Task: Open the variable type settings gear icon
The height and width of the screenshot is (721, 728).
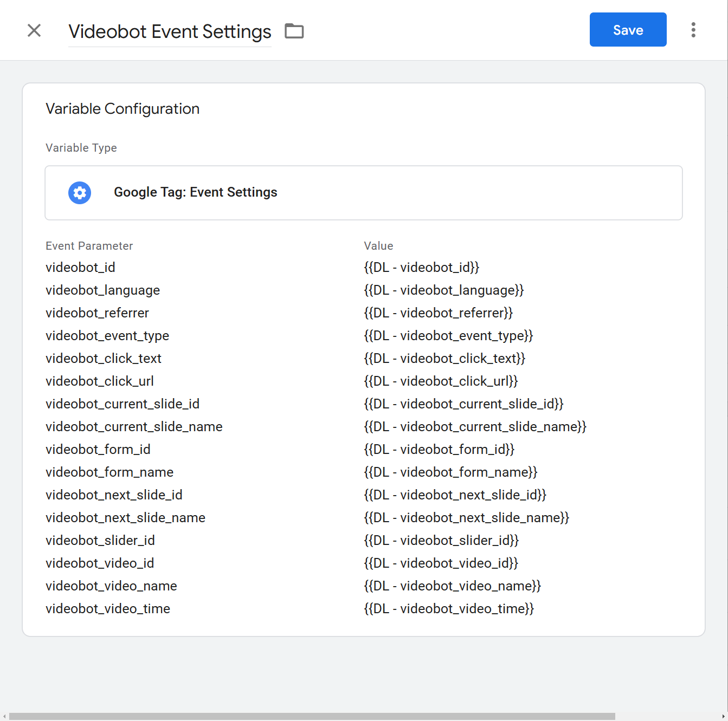Action: 80,193
